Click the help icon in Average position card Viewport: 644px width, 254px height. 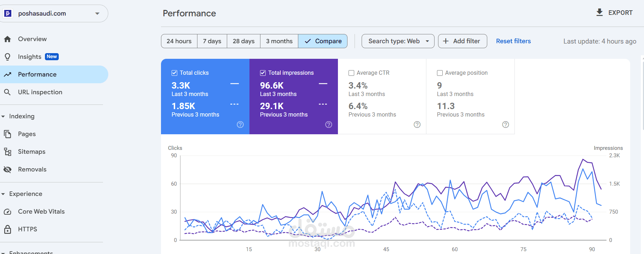(x=506, y=124)
